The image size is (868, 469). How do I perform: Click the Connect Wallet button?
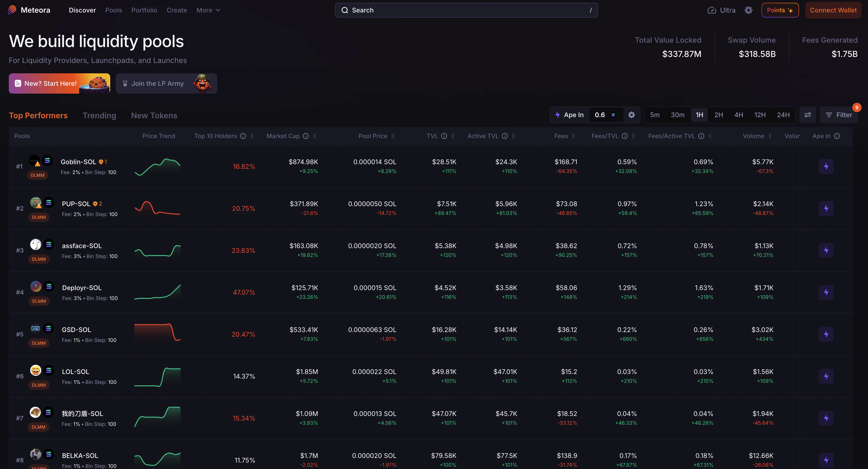[833, 10]
